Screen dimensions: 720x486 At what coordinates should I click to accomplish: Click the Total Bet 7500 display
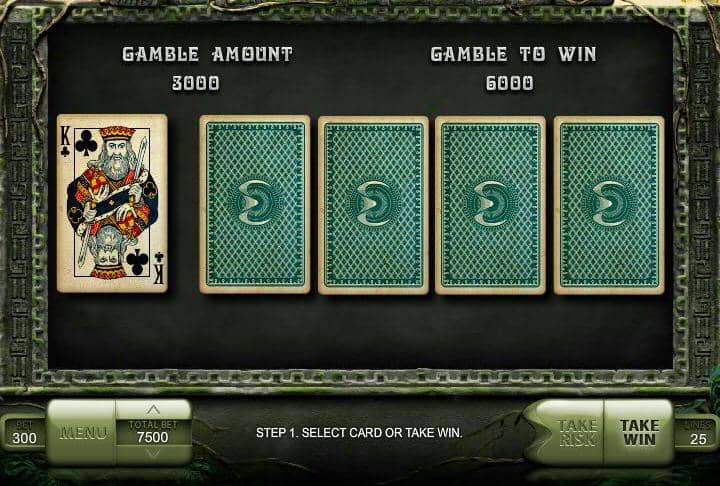153,432
